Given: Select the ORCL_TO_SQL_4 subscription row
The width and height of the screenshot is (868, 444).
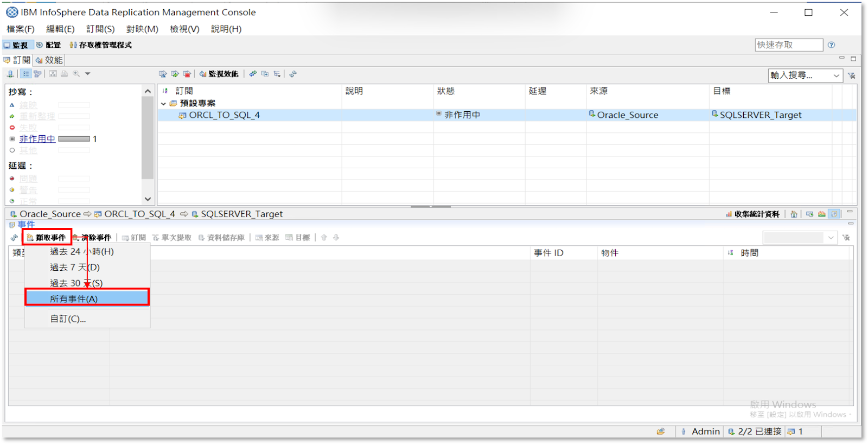Looking at the screenshot, I should click(x=507, y=115).
